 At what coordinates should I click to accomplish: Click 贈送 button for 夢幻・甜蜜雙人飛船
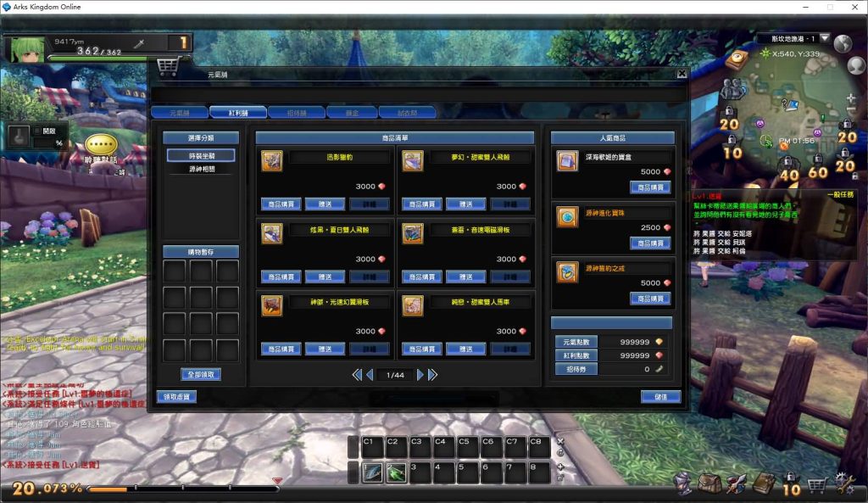pyautogui.click(x=465, y=204)
